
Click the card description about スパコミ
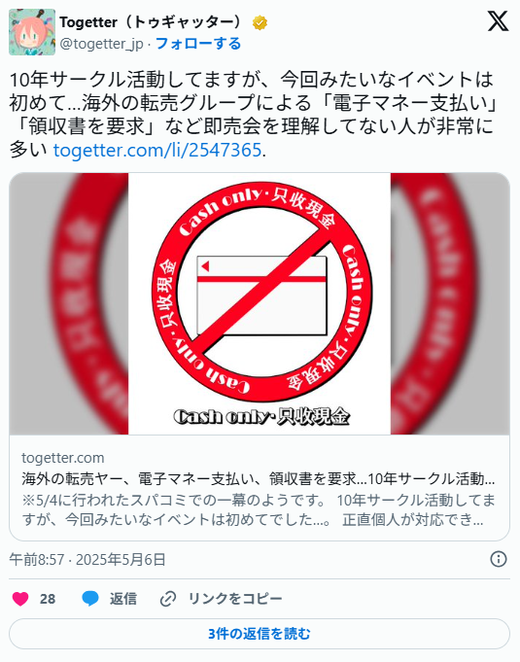(x=258, y=510)
